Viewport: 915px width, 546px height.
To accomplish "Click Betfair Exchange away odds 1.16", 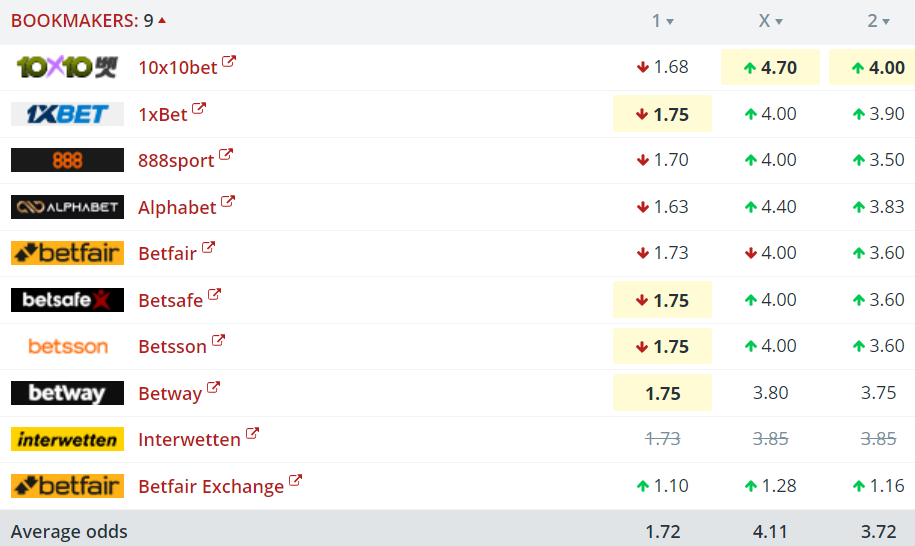I will point(878,486).
